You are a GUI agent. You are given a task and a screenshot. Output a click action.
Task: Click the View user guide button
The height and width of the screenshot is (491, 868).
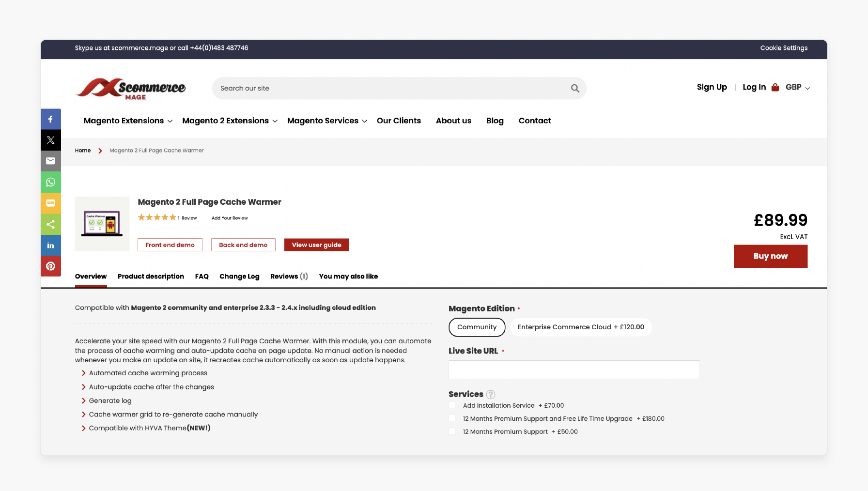[x=317, y=245]
